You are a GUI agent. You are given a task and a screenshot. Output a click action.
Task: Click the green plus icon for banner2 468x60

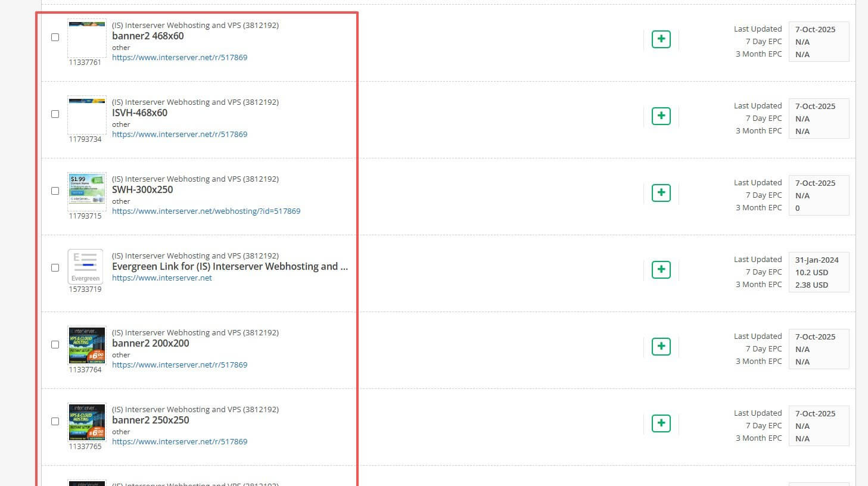661,39
